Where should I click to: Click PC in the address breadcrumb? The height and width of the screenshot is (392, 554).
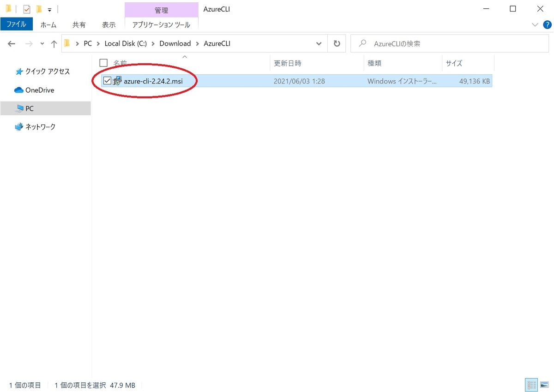pyautogui.click(x=88, y=44)
